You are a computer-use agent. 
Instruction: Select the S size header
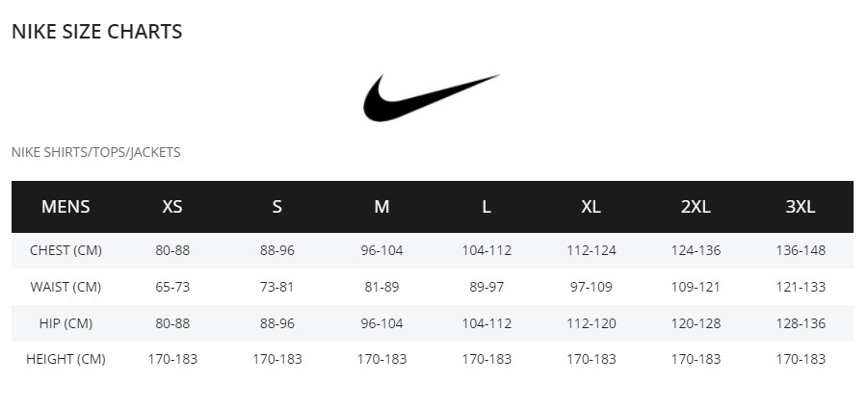pos(276,206)
